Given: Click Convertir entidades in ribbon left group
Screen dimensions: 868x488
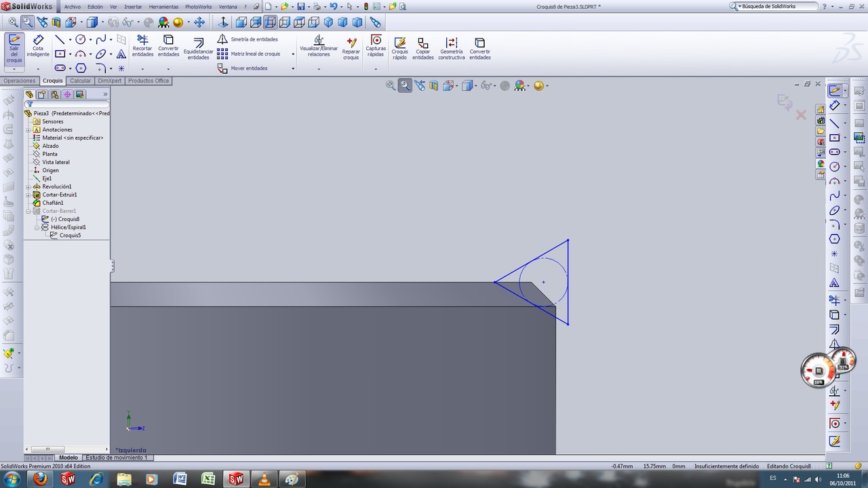Looking at the screenshot, I should (168, 46).
